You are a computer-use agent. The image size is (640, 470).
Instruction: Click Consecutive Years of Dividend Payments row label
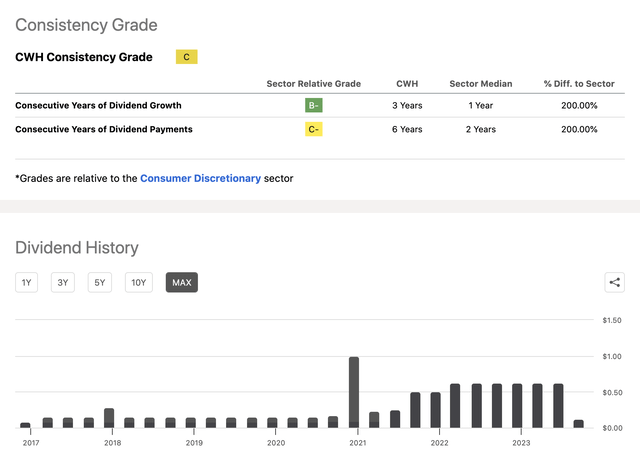(104, 129)
